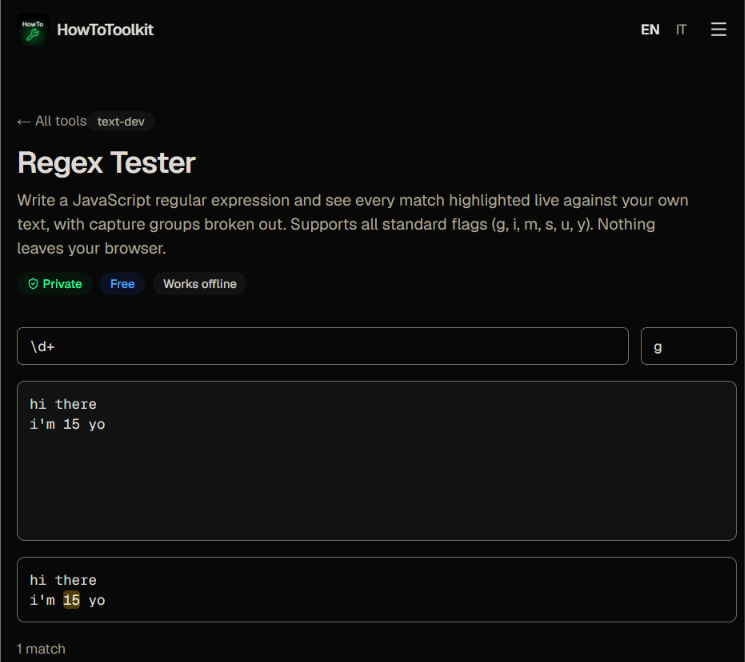This screenshot has width=745, height=662.
Task: Click the Regex Tester heading
Action: click(x=106, y=163)
